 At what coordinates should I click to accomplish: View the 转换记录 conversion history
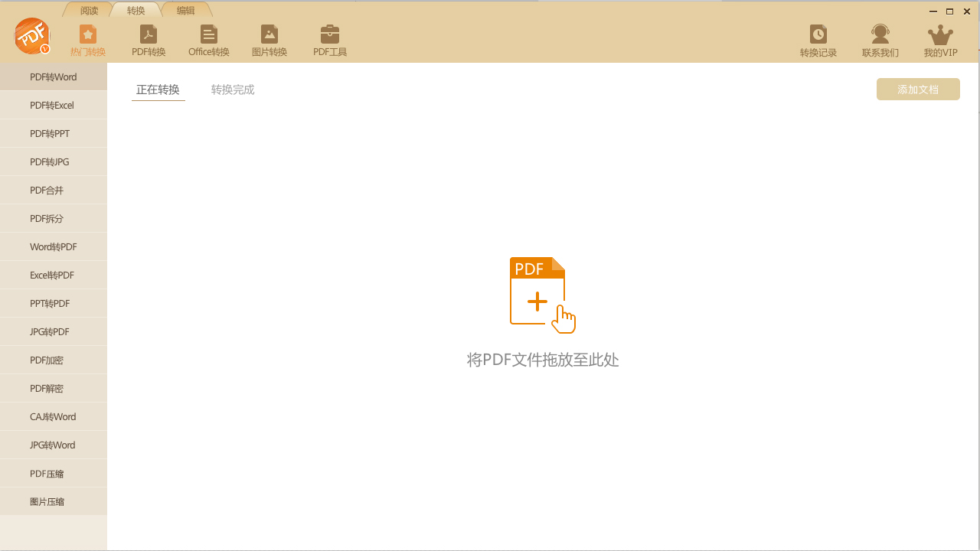(818, 40)
